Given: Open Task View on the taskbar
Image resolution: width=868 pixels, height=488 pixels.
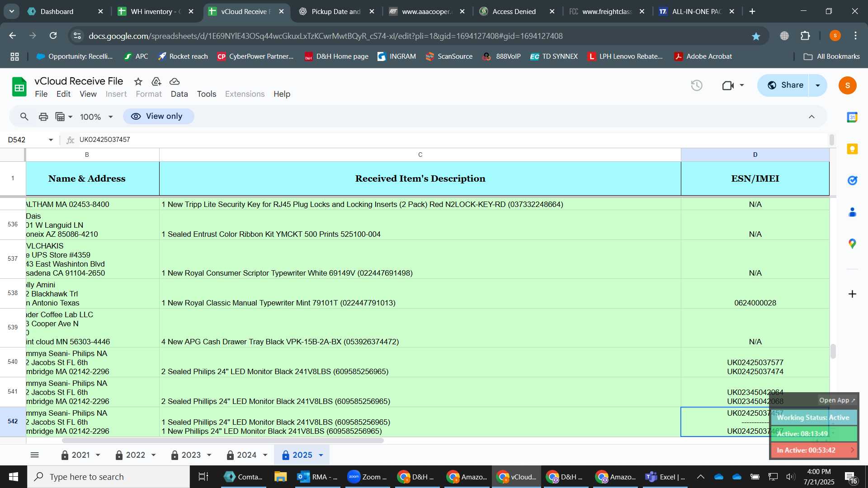Looking at the screenshot, I should 203,477.
